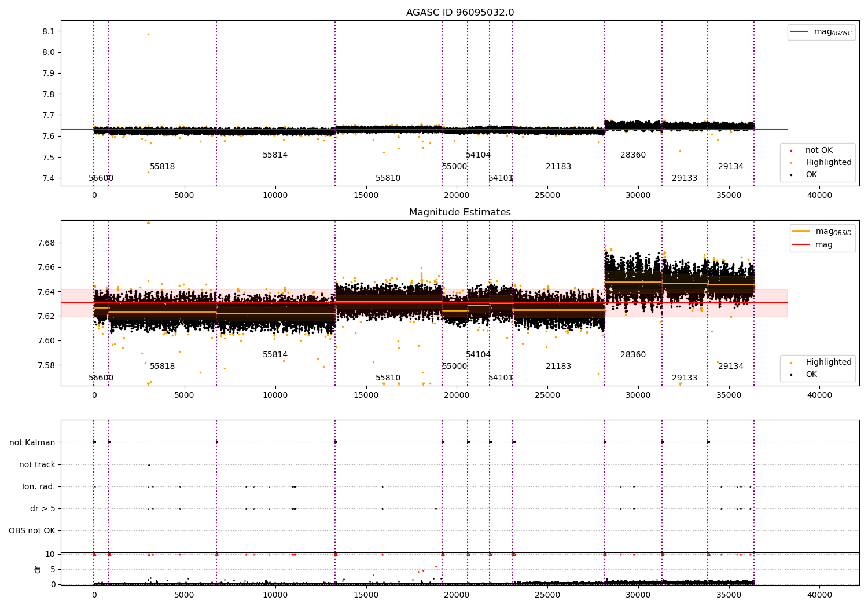
Task: Click obsid label 28360 in top plot
Action: coord(633,155)
